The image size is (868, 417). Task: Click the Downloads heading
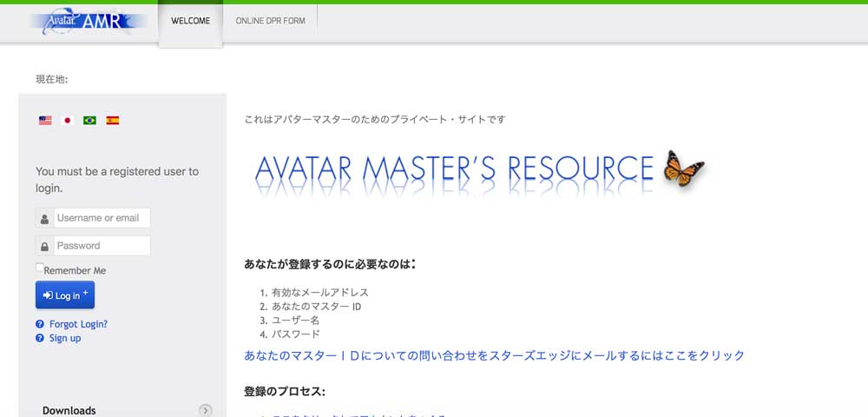tap(69, 411)
